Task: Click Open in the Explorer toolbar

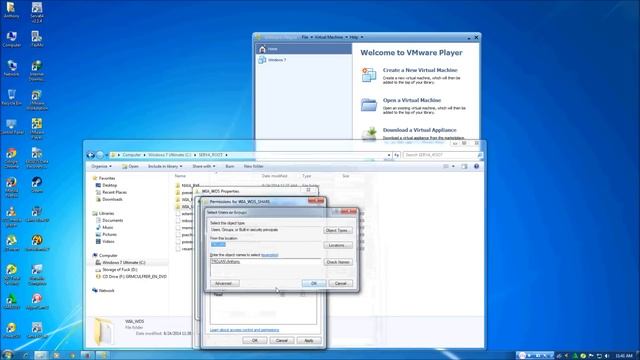Action: (x=131, y=167)
